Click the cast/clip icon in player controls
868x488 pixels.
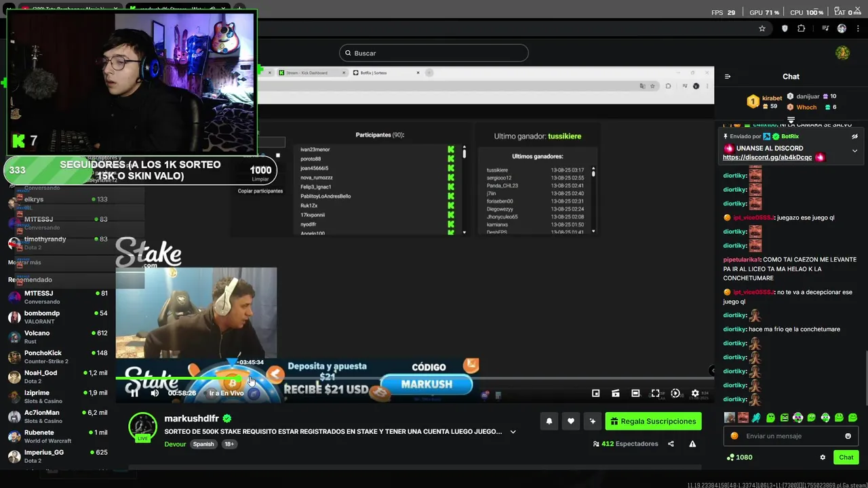(x=616, y=393)
